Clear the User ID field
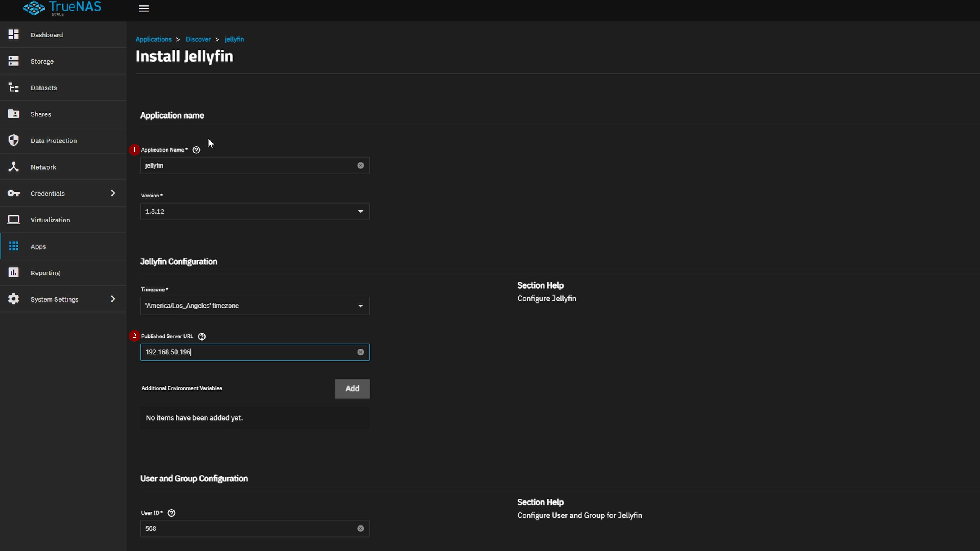 tap(361, 529)
